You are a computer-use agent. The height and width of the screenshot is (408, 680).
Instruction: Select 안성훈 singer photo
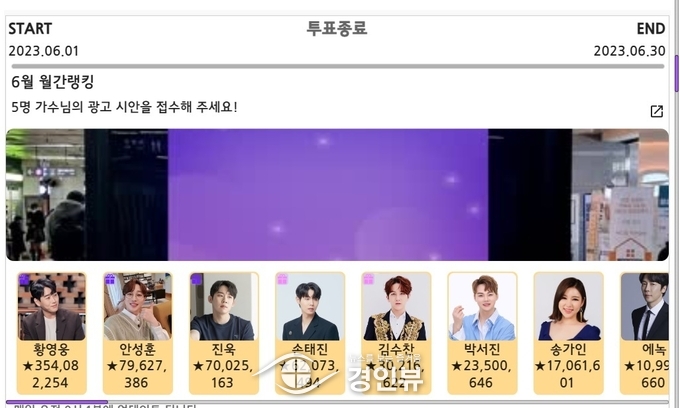(x=137, y=306)
